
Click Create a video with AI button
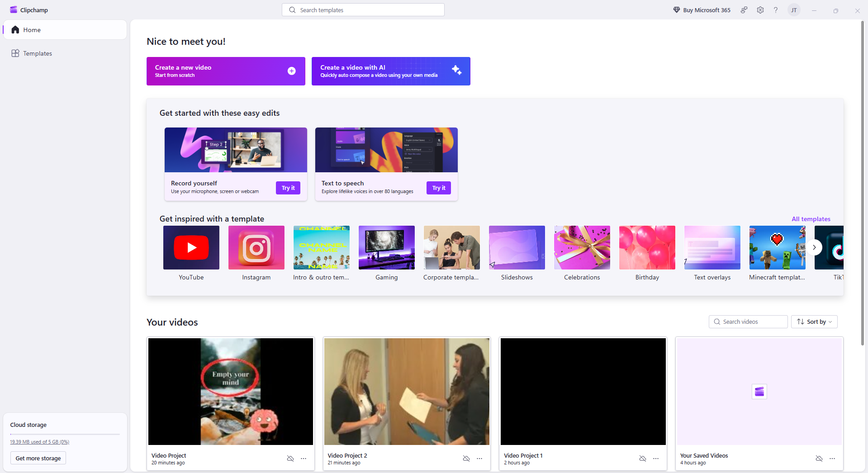(391, 71)
